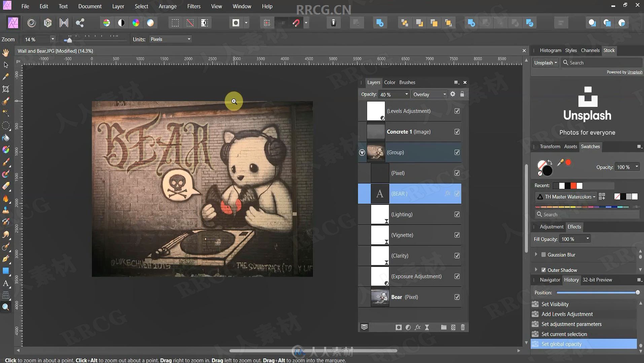Image resolution: width=644 pixels, height=363 pixels.
Task: Select the Set Visibility history step
Action: point(583,304)
